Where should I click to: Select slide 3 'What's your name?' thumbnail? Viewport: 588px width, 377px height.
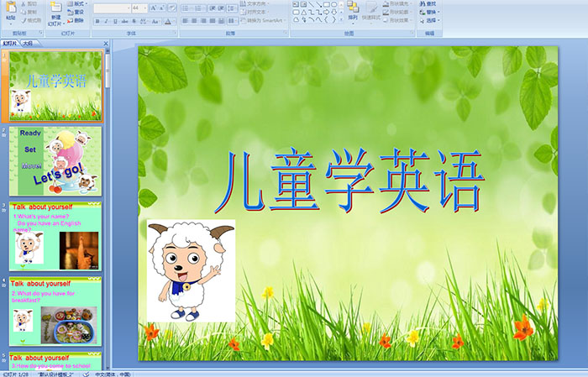(x=55, y=237)
